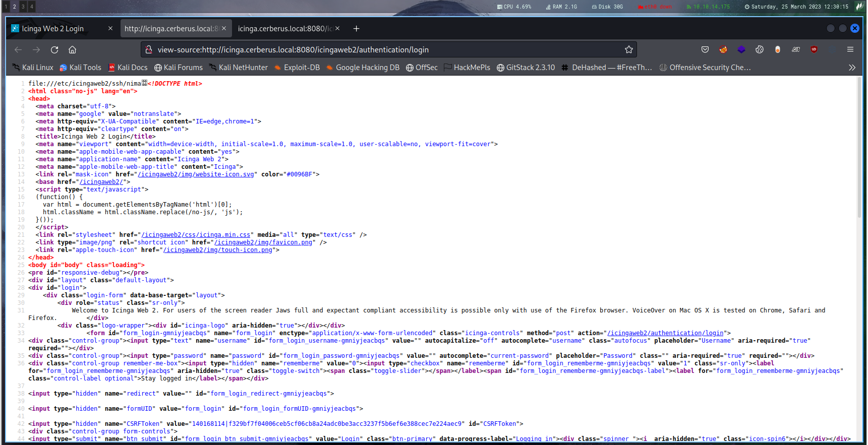Click the Disk 30G panel indicator
The image size is (868, 445).
pyautogui.click(x=607, y=7)
